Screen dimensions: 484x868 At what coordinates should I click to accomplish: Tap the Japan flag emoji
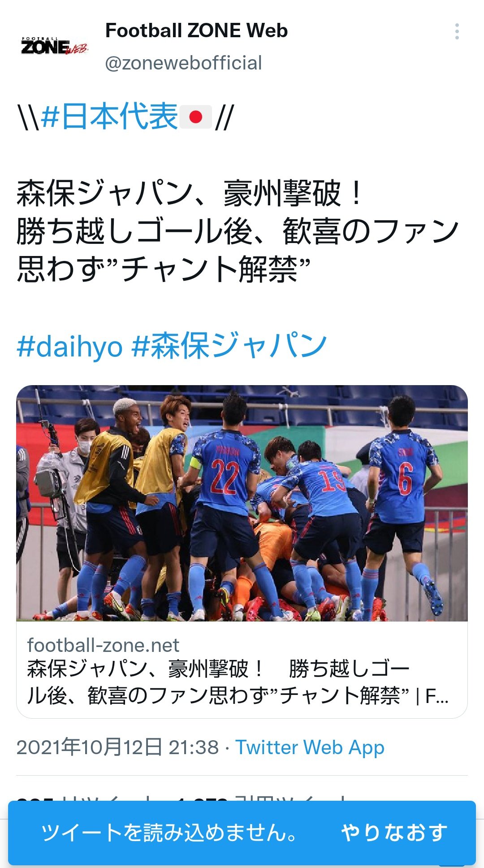196,117
